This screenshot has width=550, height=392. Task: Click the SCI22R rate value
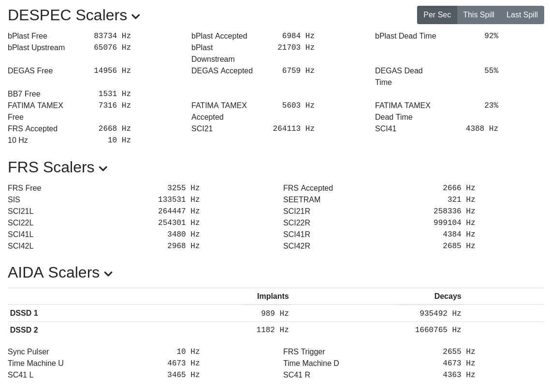[454, 223]
